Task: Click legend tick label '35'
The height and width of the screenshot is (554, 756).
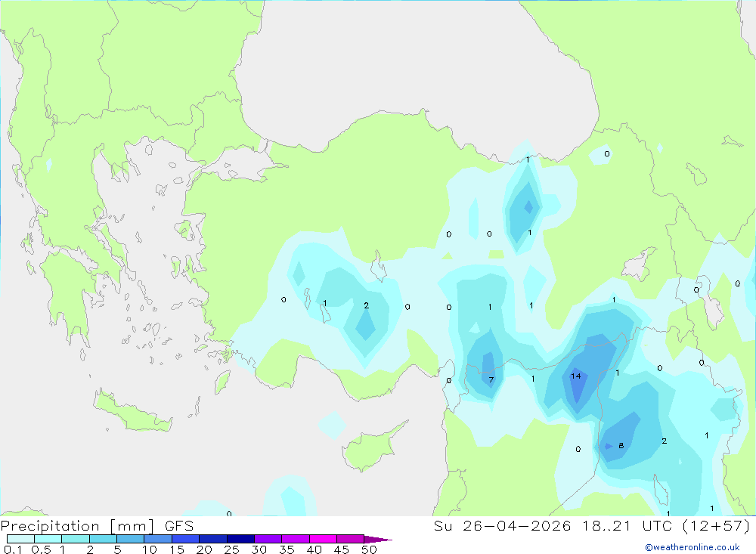Action: 287,549
